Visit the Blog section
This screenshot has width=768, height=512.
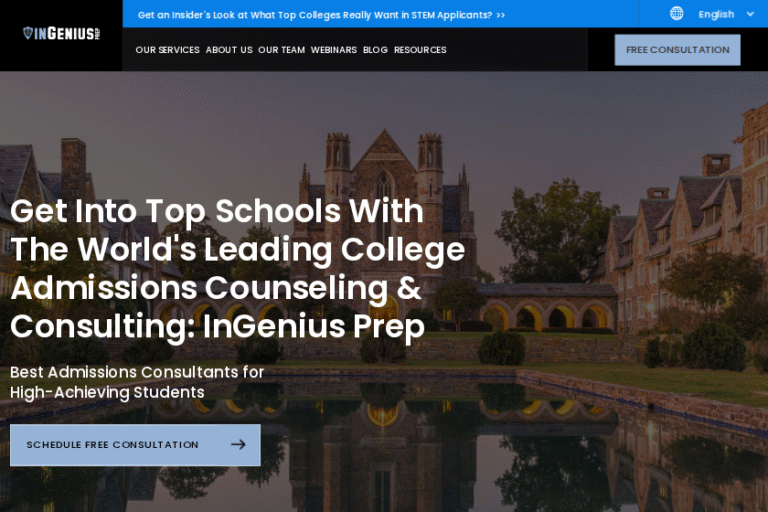(375, 50)
